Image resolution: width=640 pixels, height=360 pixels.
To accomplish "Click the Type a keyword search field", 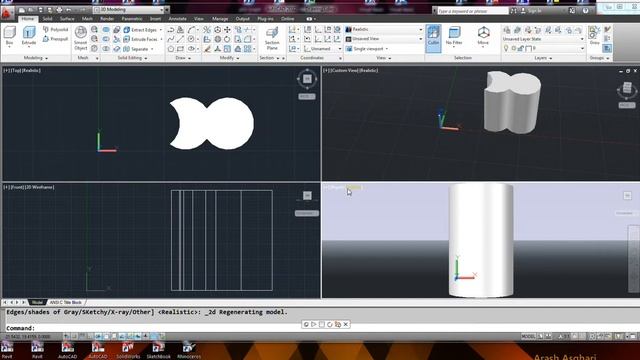I will [472, 11].
